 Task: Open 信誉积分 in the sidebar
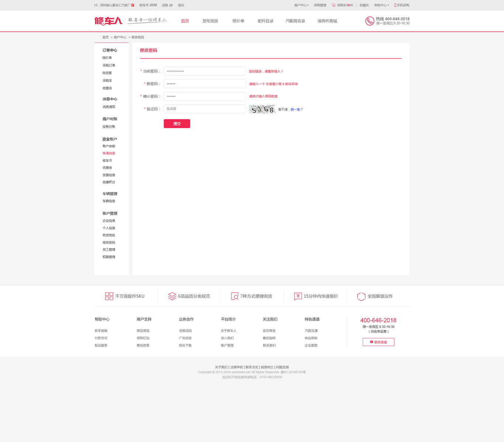click(109, 182)
